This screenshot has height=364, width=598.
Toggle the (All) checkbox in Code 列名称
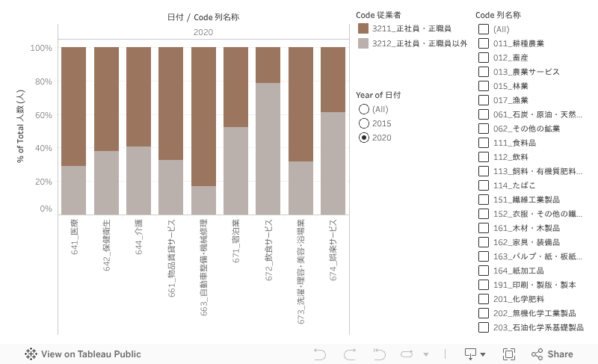point(484,29)
